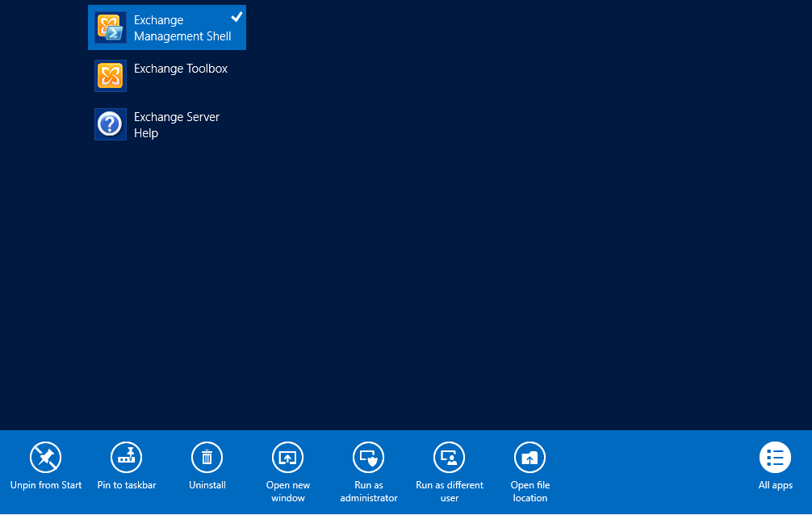Image resolution: width=812 pixels, height=515 pixels.
Task: Show the All apps list icon
Action: (x=775, y=457)
